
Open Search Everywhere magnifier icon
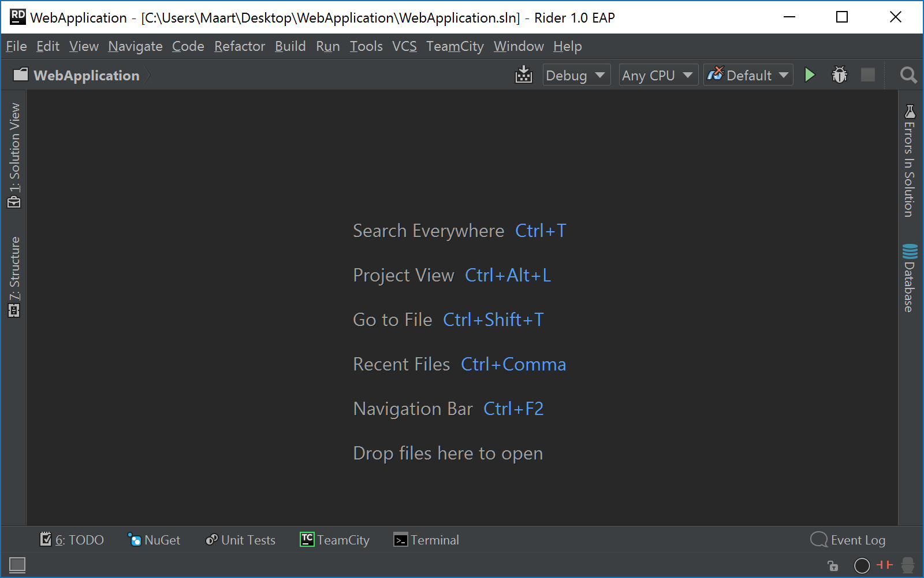click(908, 75)
